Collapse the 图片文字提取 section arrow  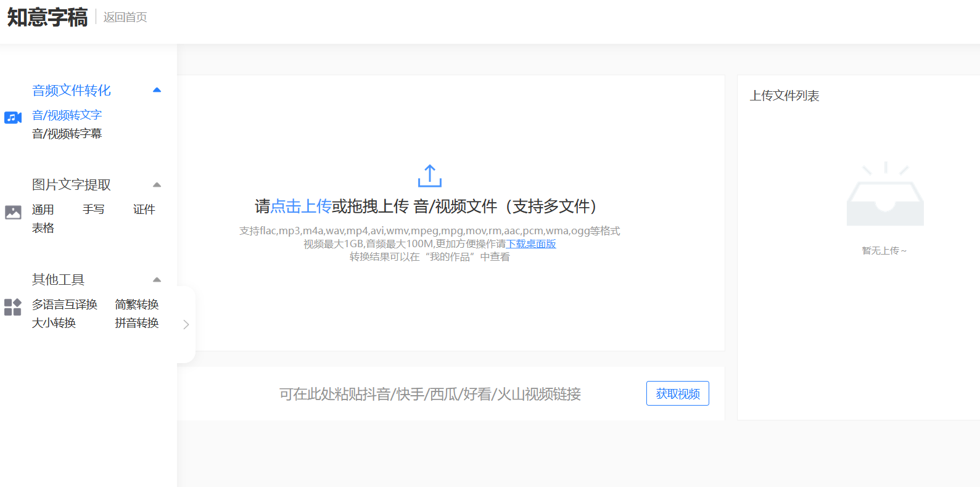click(157, 185)
